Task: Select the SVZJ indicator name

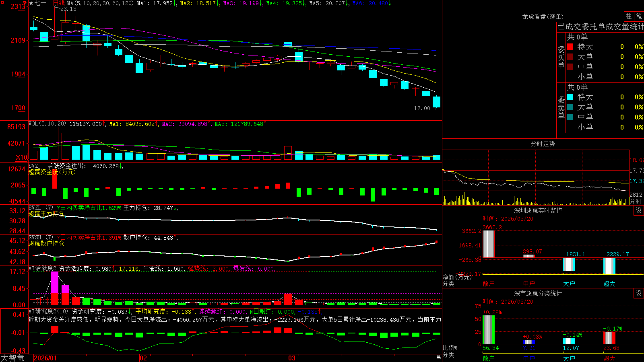Action: [x=35, y=166]
